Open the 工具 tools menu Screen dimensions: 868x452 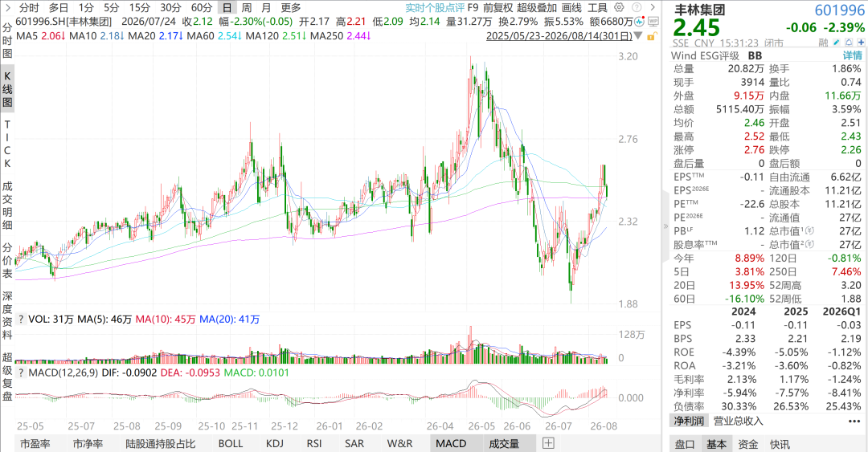(597, 8)
